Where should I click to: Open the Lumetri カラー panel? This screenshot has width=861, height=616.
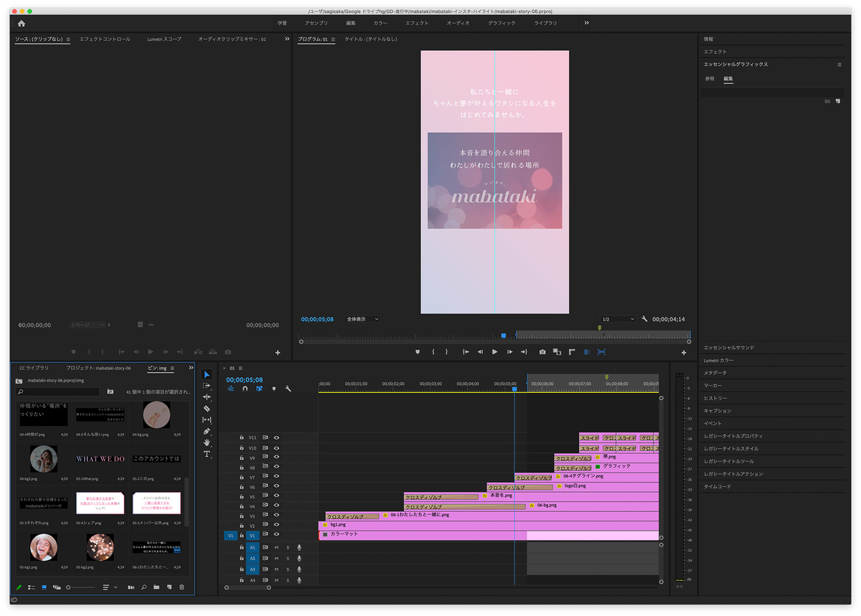tap(720, 360)
